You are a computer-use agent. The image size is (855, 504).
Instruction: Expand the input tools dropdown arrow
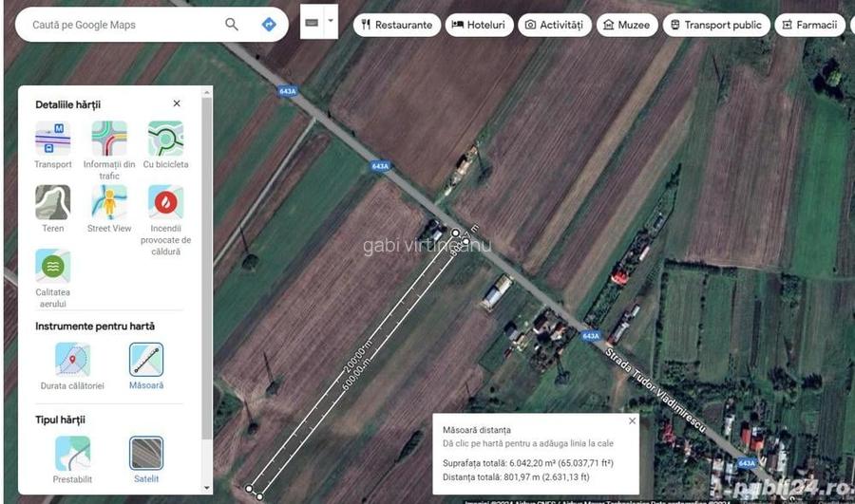(331, 21)
